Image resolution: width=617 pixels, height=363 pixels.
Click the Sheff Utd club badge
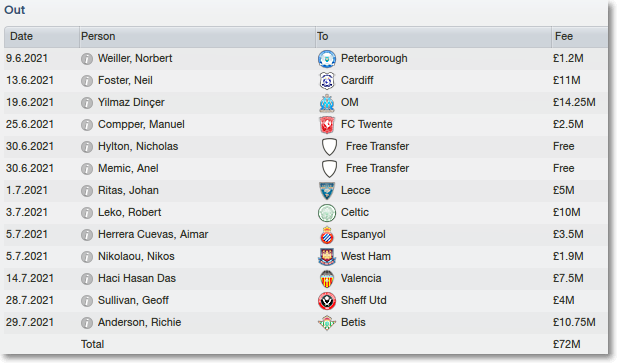(x=327, y=301)
